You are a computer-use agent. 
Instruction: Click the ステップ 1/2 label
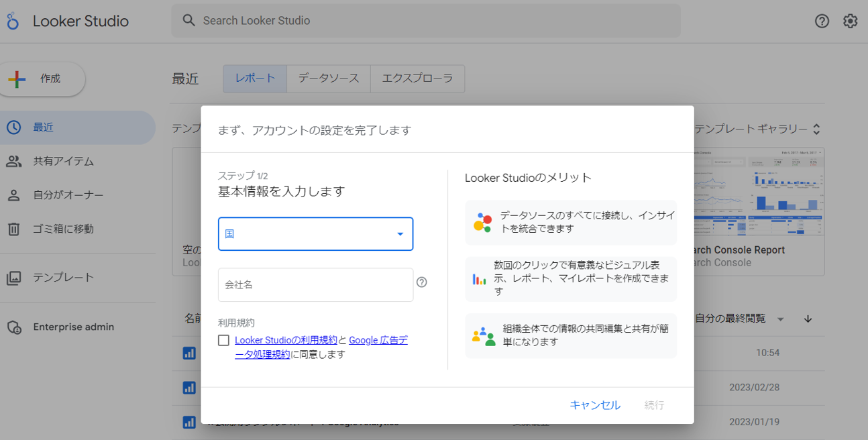click(242, 176)
